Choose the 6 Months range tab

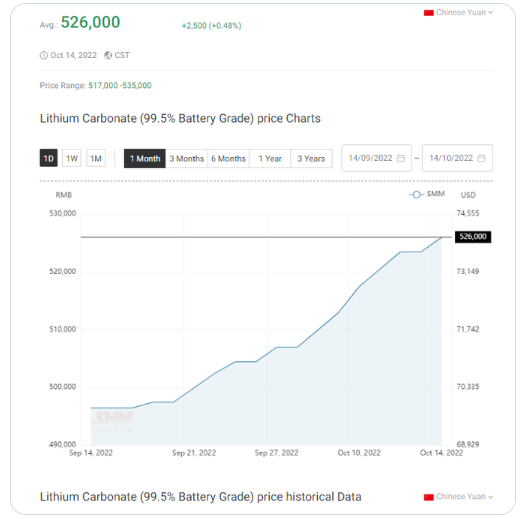(x=228, y=158)
